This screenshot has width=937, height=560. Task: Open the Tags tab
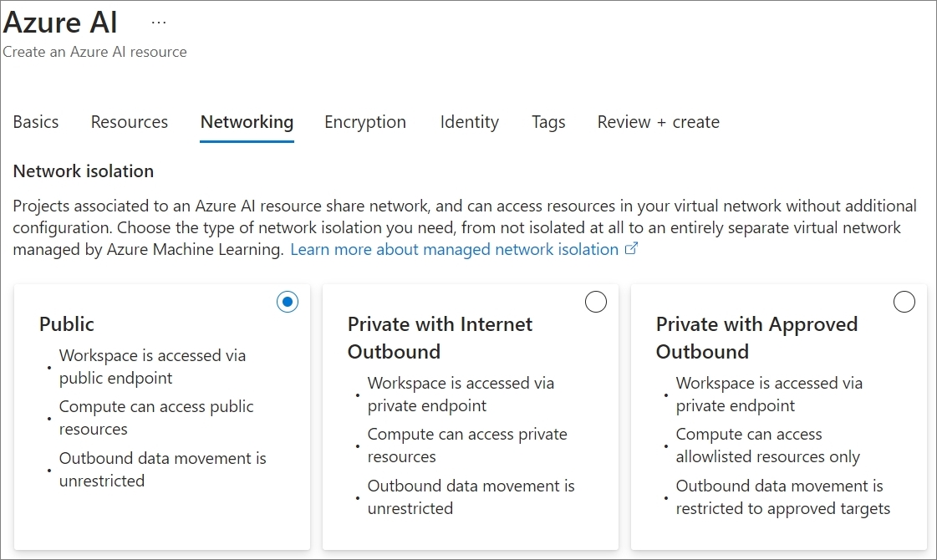pyautogui.click(x=548, y=122)
